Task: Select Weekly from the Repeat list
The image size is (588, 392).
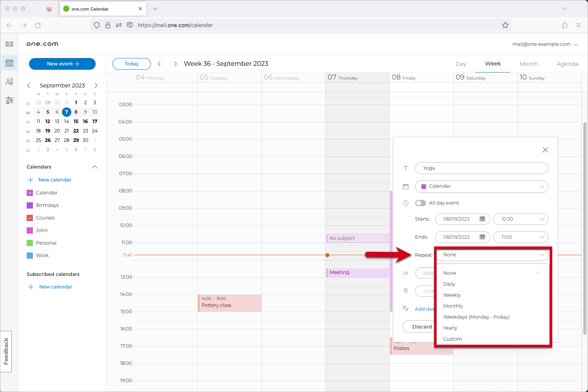Action: [452, 295]
